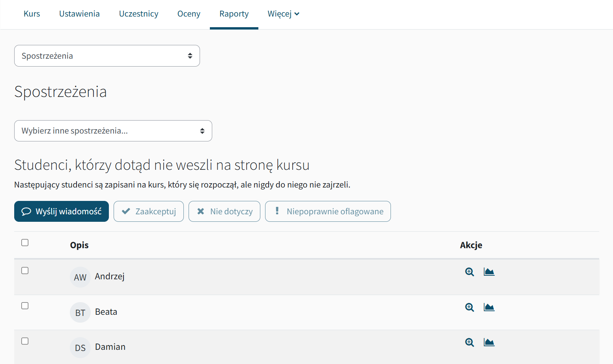613x364 pixels.
Task: Go to the Kurs tab
Action: tap(32, 14)
